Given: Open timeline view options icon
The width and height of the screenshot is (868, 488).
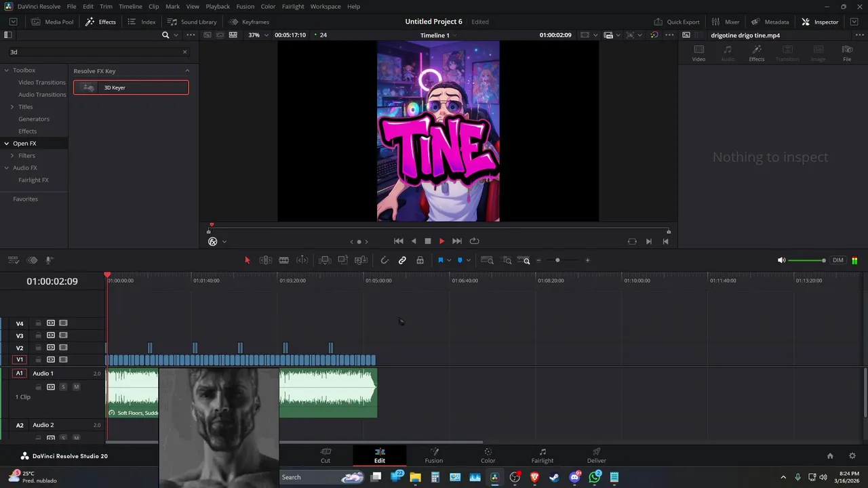Looking at the screenshot, I should (x=13, y=260).
